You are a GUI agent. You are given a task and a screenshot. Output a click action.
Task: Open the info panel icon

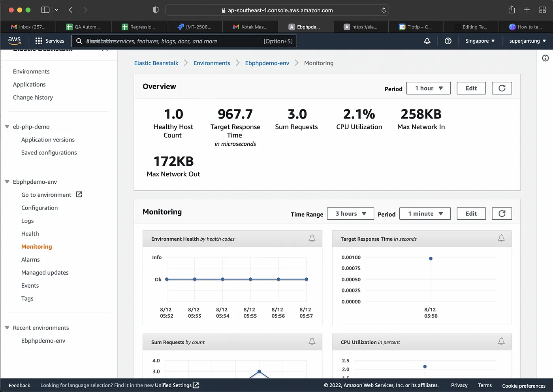[545, 58]
